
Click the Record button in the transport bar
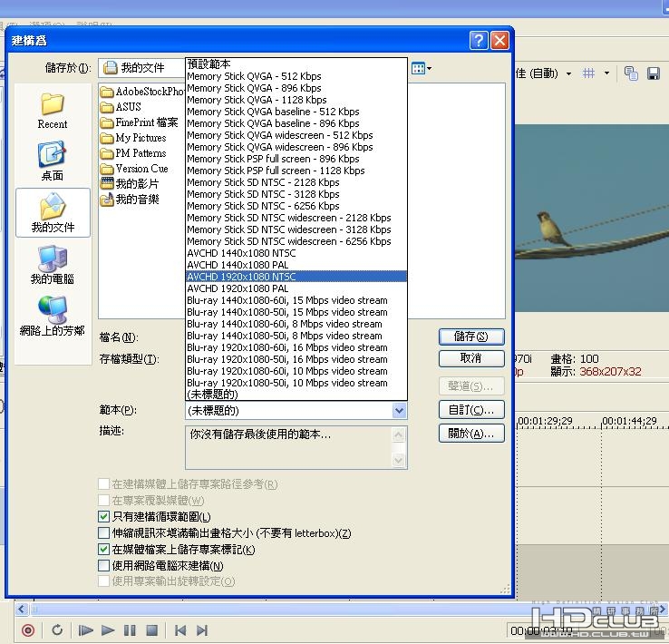click(28, 629)
